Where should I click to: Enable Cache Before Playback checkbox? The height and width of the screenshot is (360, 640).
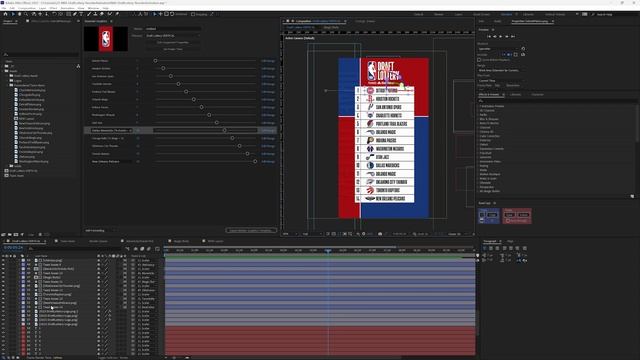click(479, 60)
